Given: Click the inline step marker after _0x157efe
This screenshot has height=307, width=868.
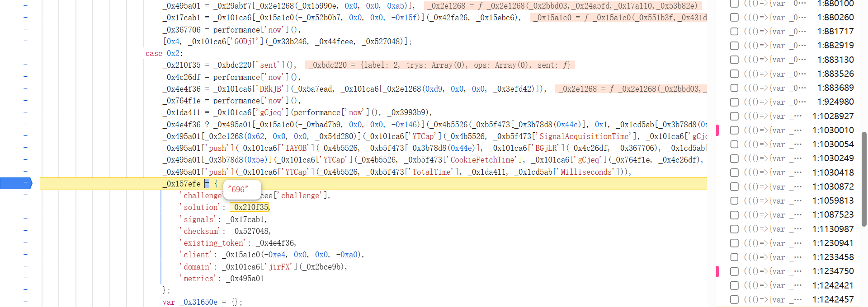Looking at the screenshot, I should (x=207, y=184).
